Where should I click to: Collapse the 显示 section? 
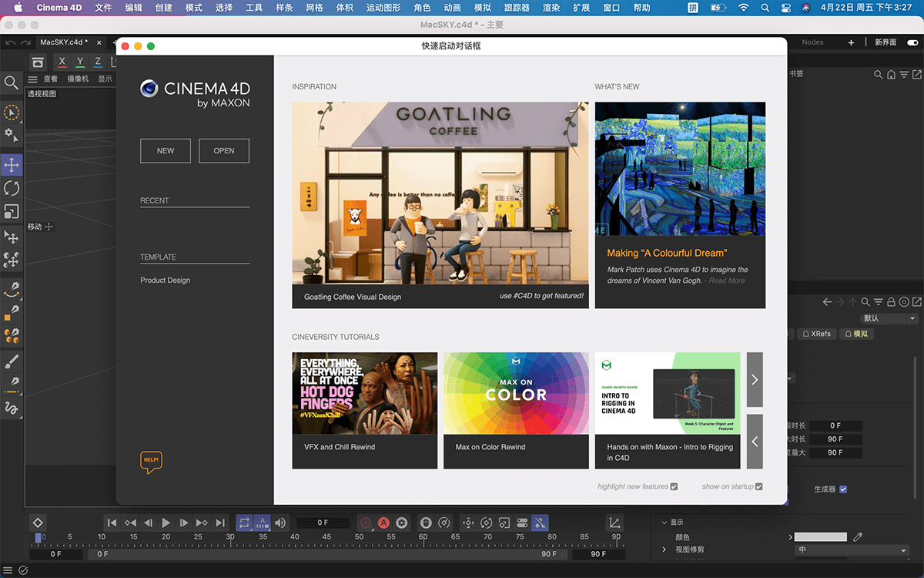tap(665, 522)
